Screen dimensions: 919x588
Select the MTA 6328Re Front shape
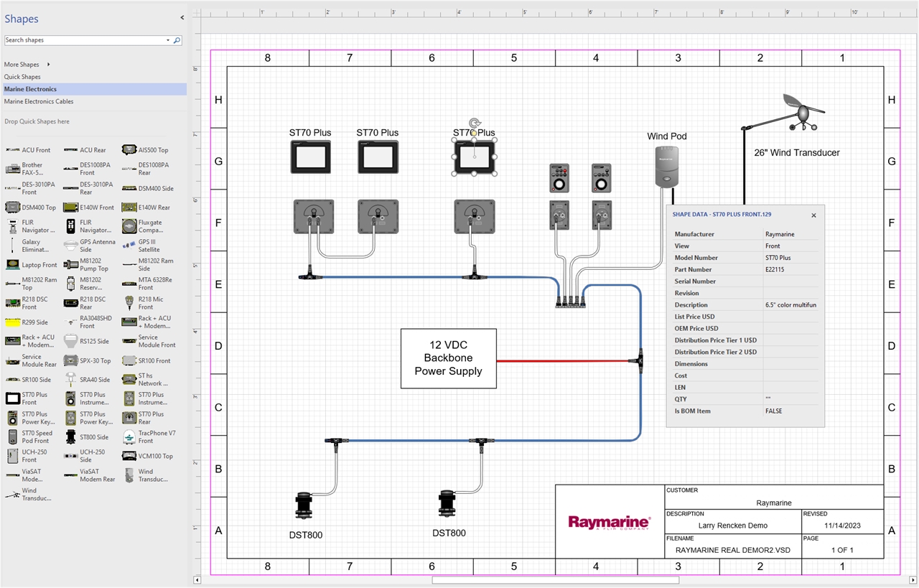tap(147, 284)
